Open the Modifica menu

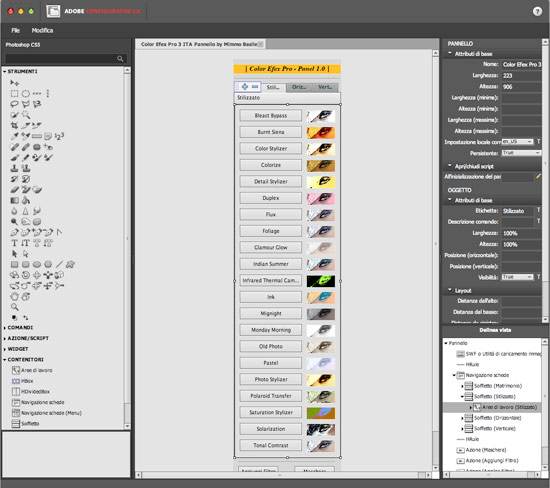click(42, 31)
